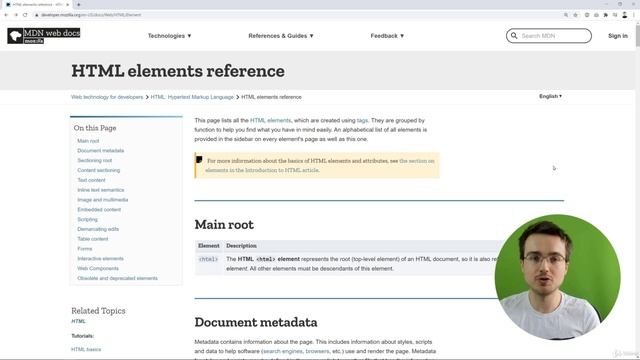The width and height of the screenshot is (640, 360).
Task: Open the Chrome profile avatar icon
Action: pos(624,15)
